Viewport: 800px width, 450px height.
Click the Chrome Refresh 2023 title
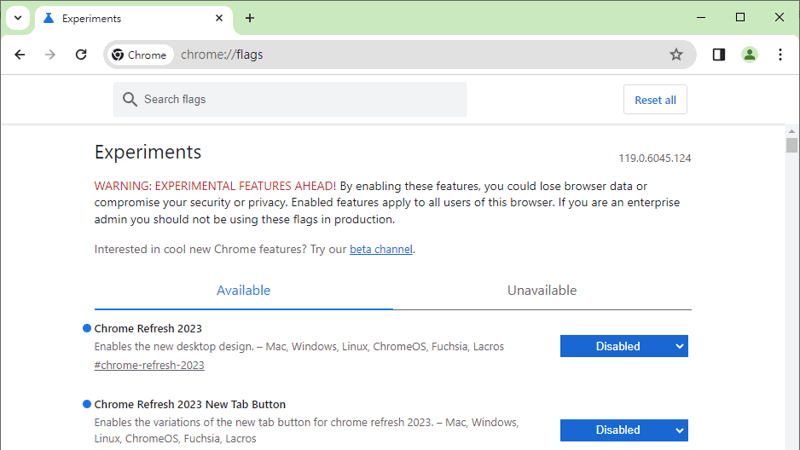pos(148,329)
